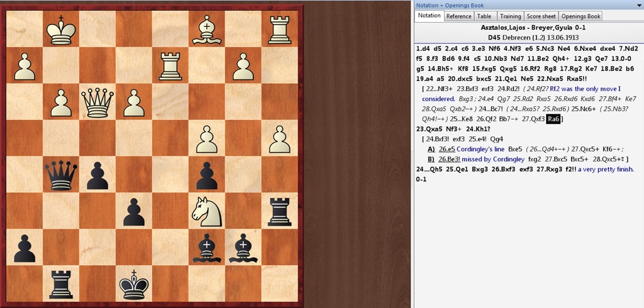This screenshot has height=308, width=644.
Task: Click the white queen on the board
Action: pos(98,102)
